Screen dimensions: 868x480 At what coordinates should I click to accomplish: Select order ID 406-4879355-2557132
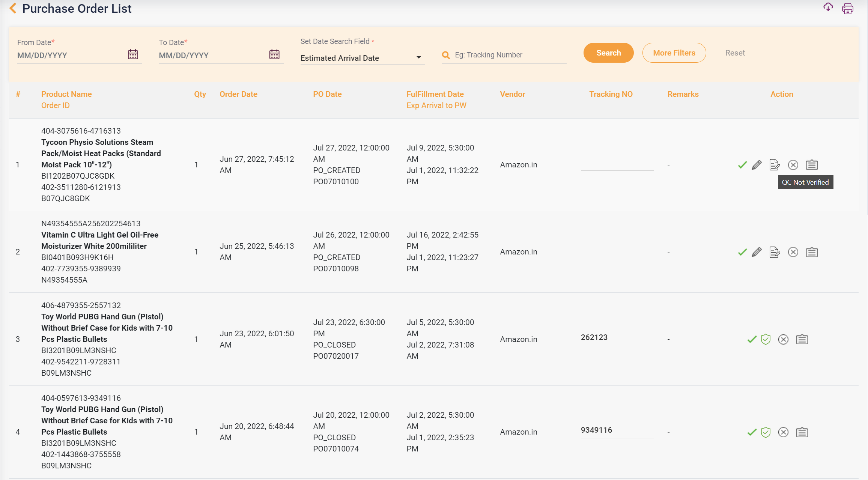point(81,305)
